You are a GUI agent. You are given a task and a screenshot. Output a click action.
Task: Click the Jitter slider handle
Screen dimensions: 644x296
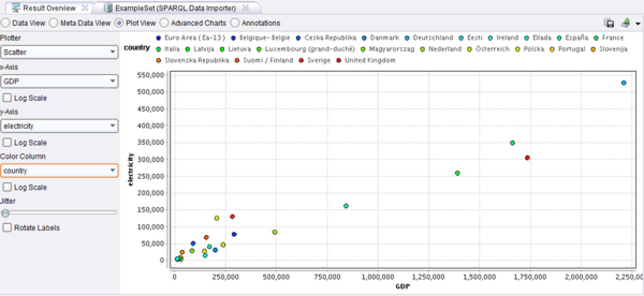click(5, 213)
